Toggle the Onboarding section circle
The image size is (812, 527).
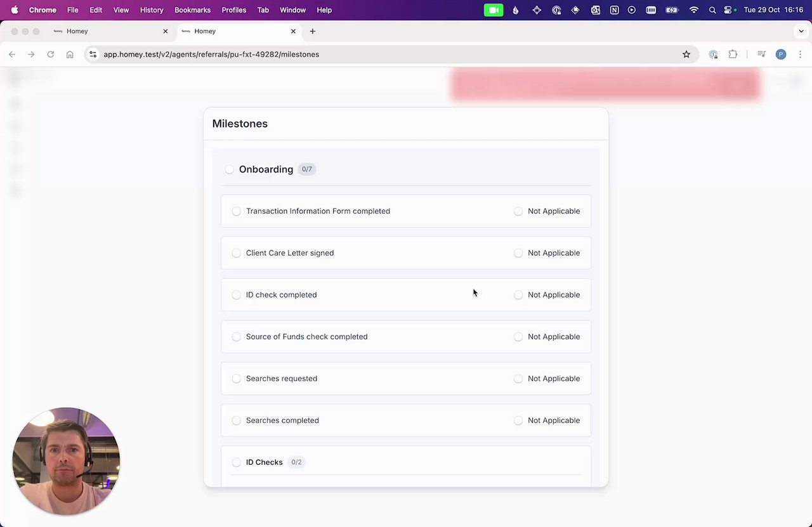229,169
